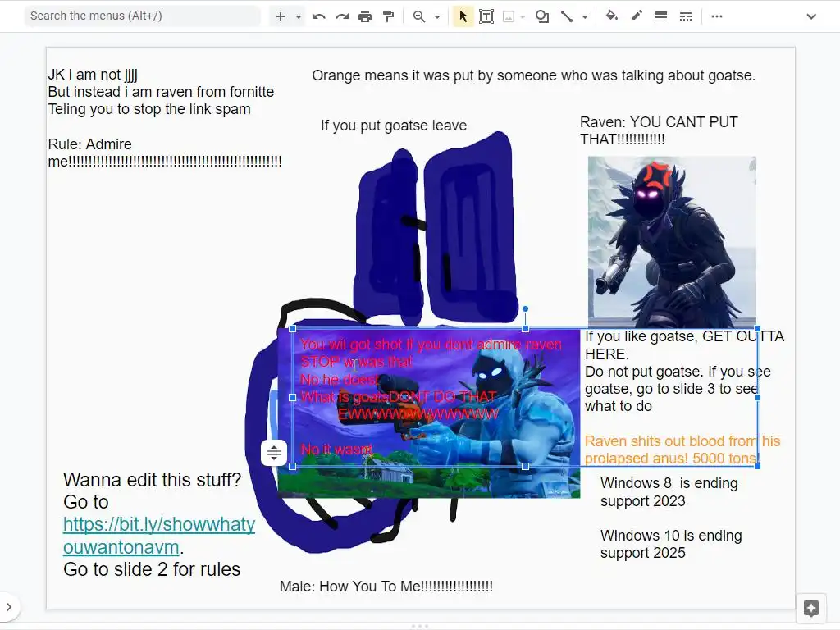Image resolution: width=840 pixels, height=630 pixels.
Task: Undo the last action
Action: 319,16
